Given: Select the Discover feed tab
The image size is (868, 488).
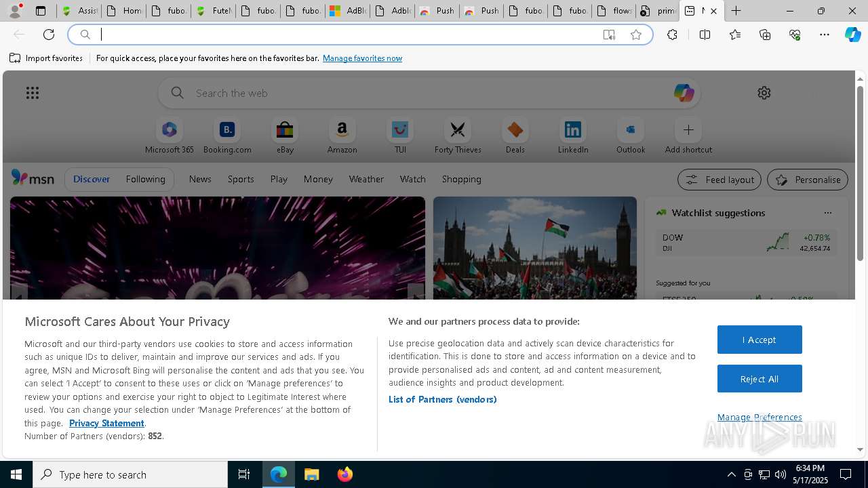Looking at the screenshot, I should tap(92, 179).
